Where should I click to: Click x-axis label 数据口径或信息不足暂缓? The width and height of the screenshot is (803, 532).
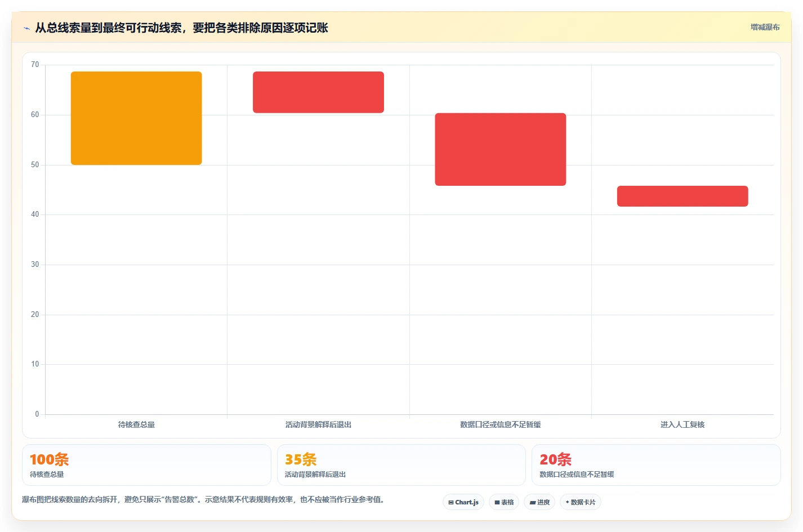click(x=501, y=424)
